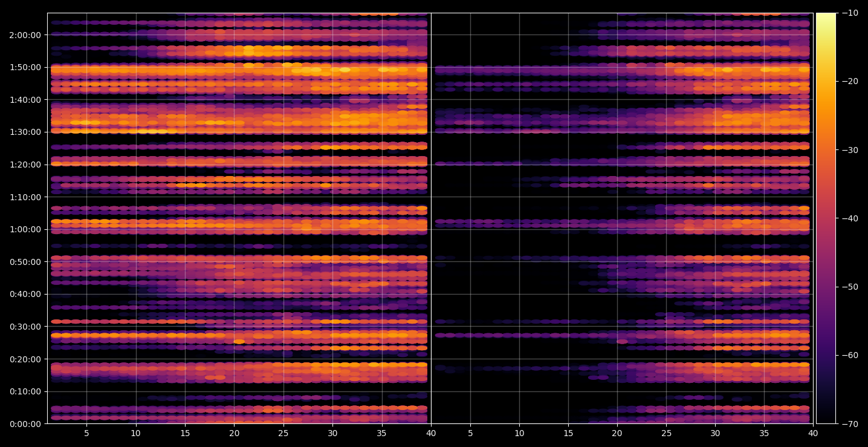Click the 1:30:00 y-axis tick label
This screenshot has width=868, height=447.
[25, 132]
